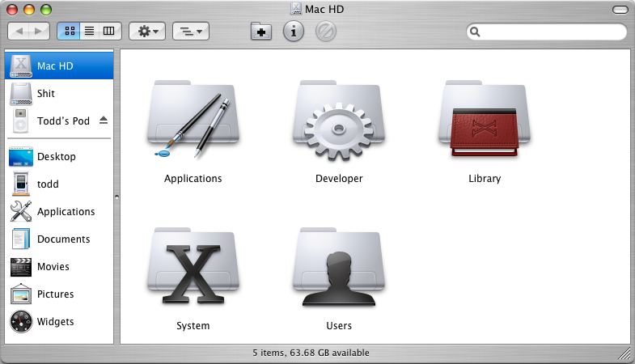
Task: Click the window resize grip corner
Action: [x=624, y=353]
